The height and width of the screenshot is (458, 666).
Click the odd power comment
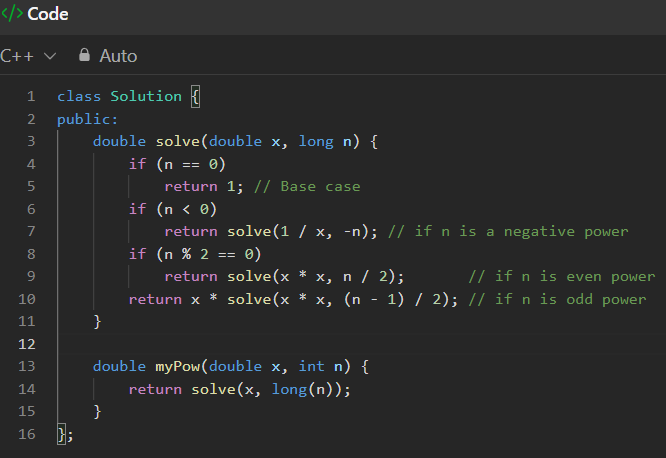[x=557, y=300]
